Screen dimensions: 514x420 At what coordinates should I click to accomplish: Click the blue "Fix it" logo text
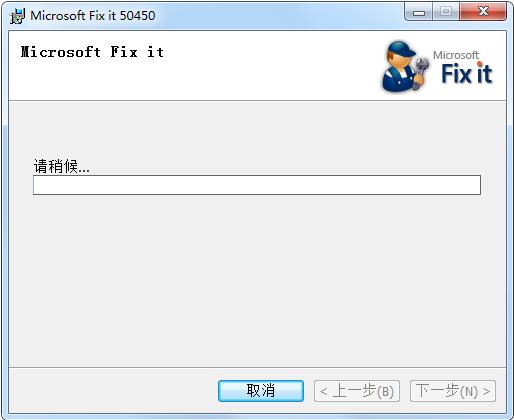467,73
